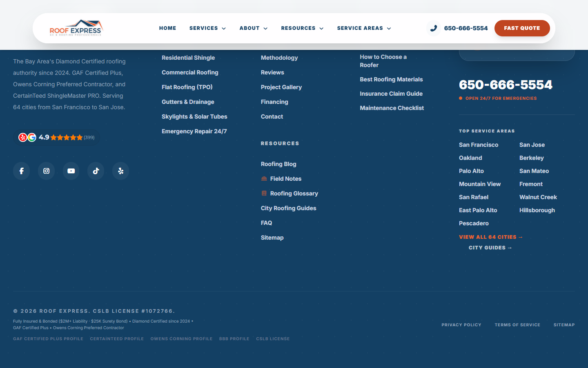Open the YouTube social icon
This screenshot has height=368, width=588.
point(71,171)
